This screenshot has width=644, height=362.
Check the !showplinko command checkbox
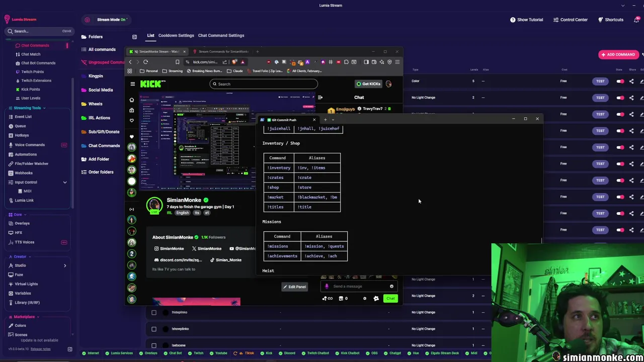click(154, 329)
